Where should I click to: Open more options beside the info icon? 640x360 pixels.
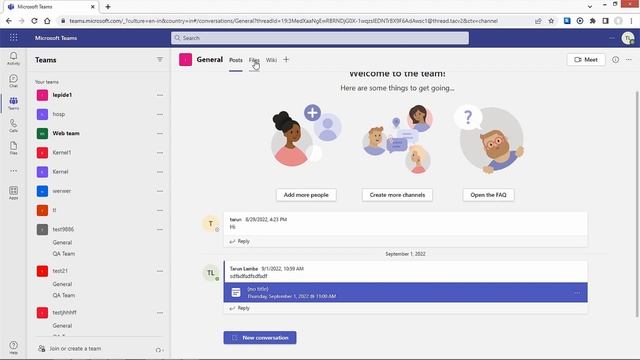coord(629,60)
